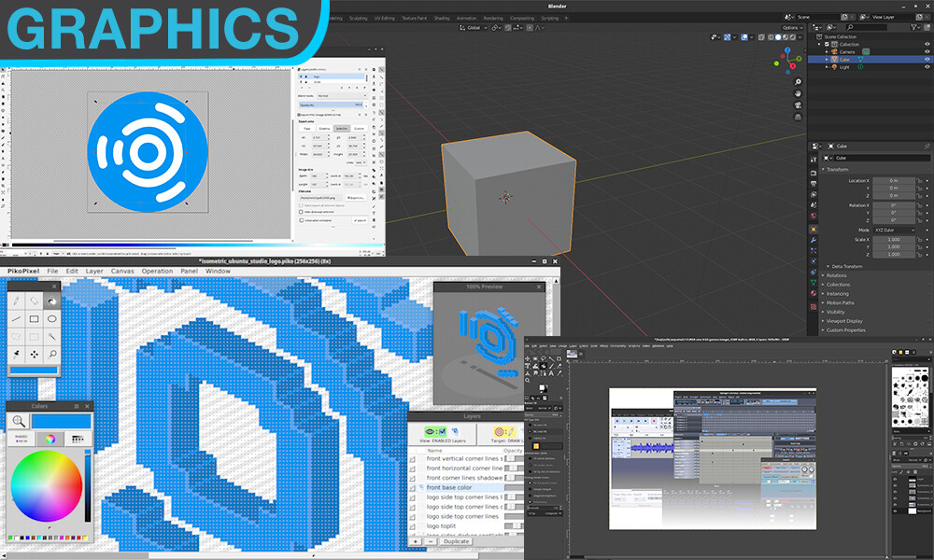The image size is (934, 560).
Task: Toggle Blender camera view icon
Action: [799, 107]
